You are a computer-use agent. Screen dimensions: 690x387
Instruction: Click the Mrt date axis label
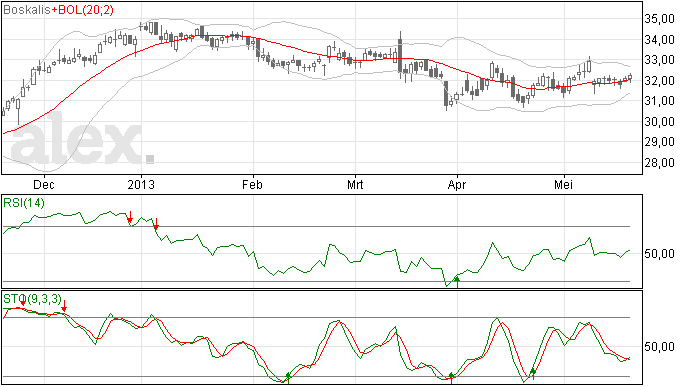click(x=355, y=184)
